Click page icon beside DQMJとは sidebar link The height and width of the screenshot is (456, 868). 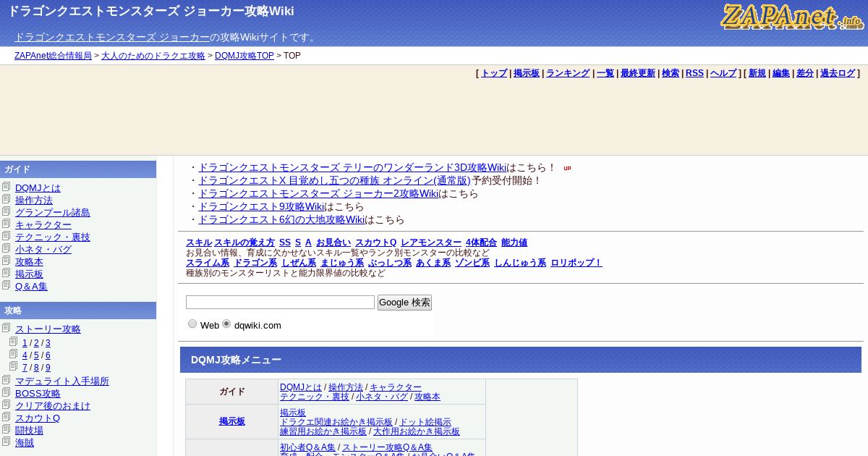pos(7,187)
